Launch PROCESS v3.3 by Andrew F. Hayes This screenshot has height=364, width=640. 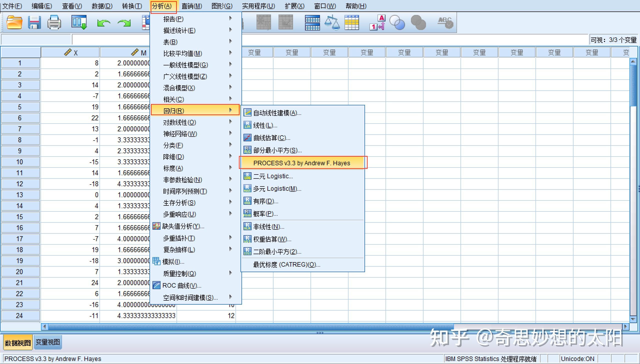coord(301,163)
